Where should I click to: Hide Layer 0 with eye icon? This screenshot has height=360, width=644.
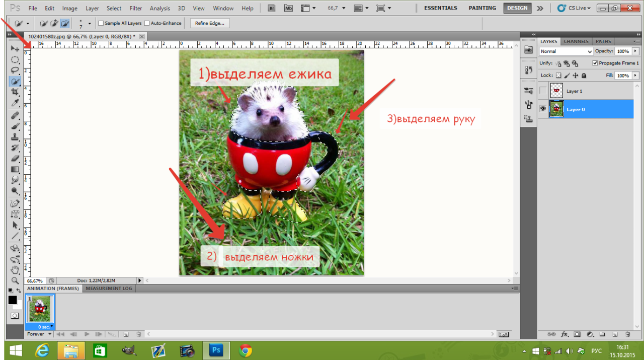pyautogui.click(x=543, y=109)
